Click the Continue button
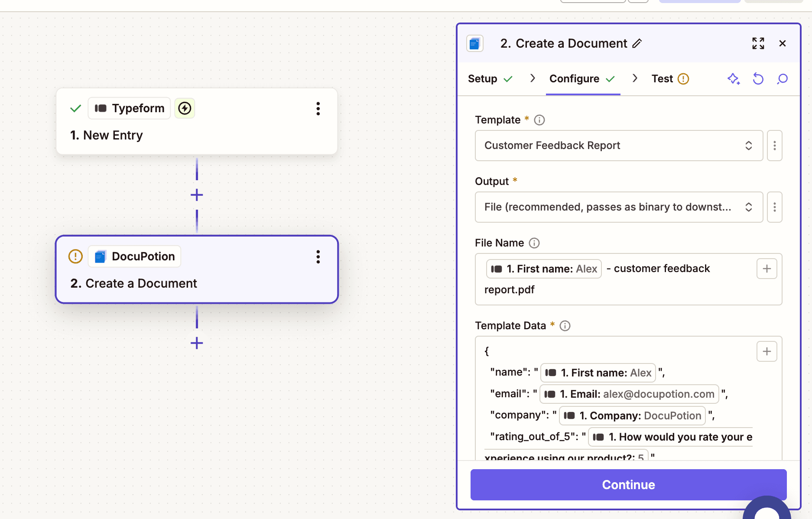Image resolution: width=812 pixels, height=519 pixels. coord(628,485)
